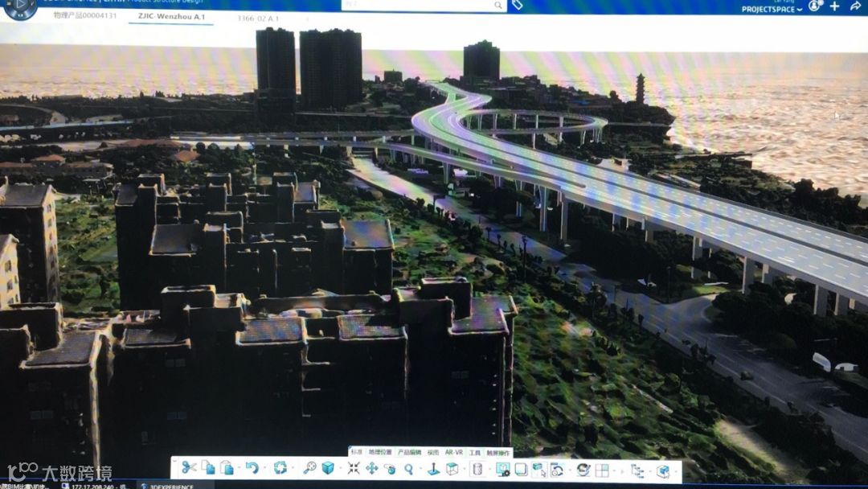
Task: Click the search magnifier with dots icon
Action: point(309,468)
